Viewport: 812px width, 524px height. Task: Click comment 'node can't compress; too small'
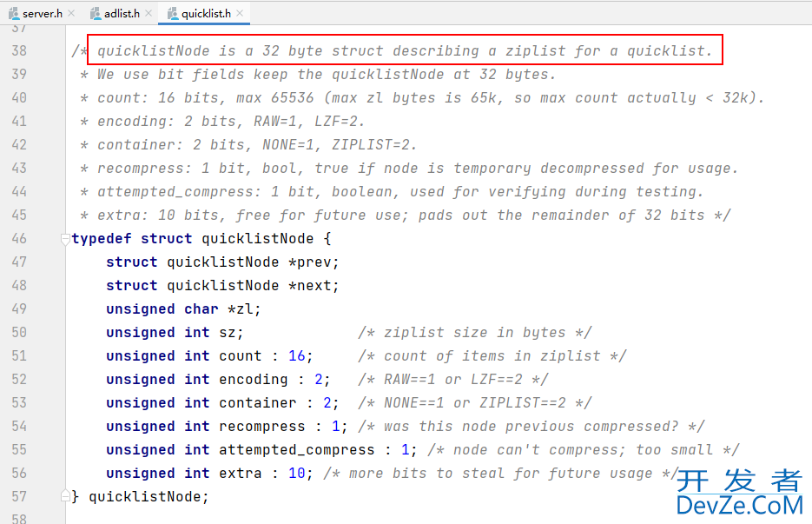pos(584,449)
